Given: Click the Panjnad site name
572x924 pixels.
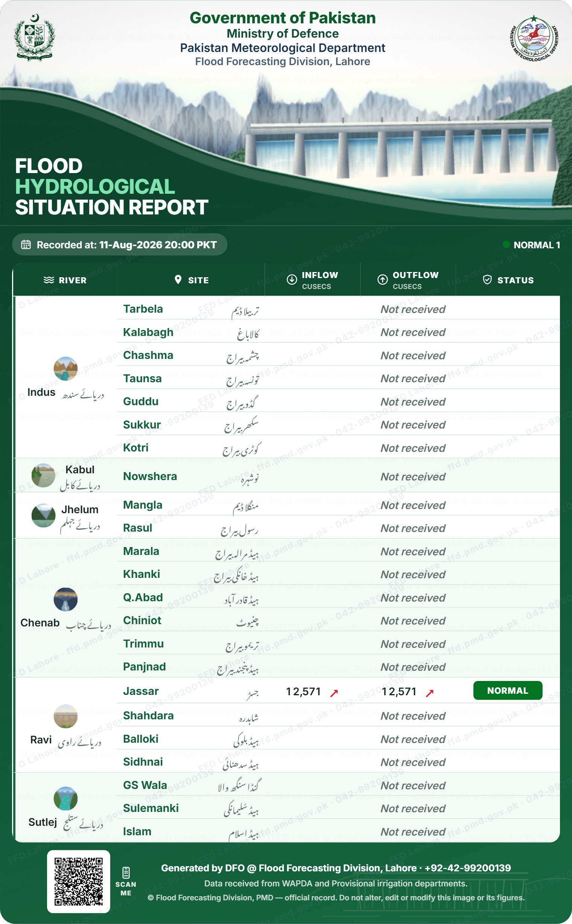Looking at the screenshot, I should tap(145, 667).
